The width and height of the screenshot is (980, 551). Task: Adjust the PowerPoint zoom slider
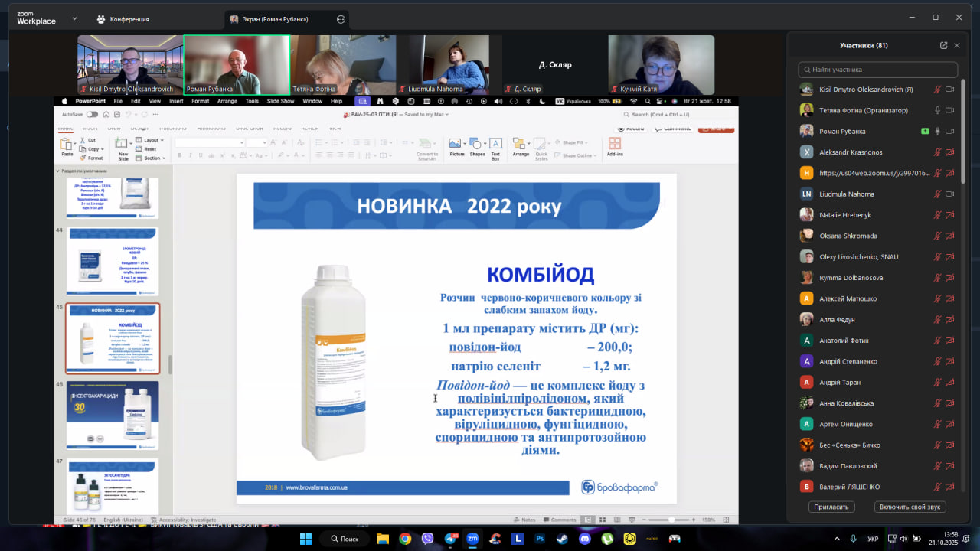tap(671, 520)
